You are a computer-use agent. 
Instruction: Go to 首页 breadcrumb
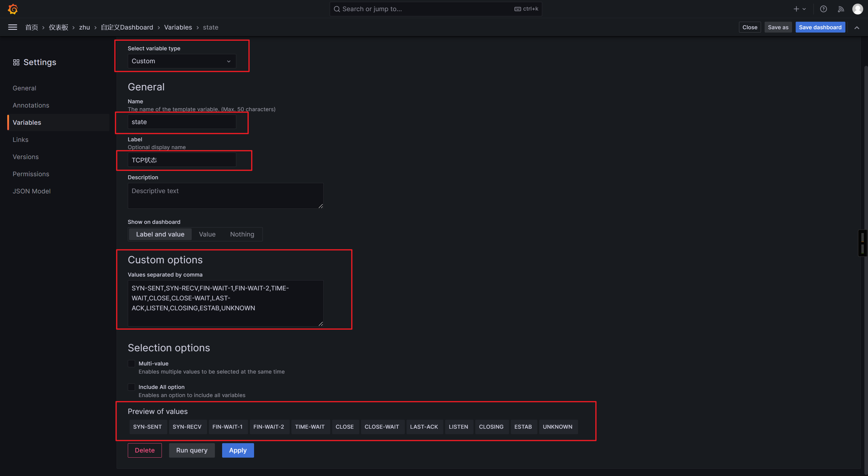[32, 27]
